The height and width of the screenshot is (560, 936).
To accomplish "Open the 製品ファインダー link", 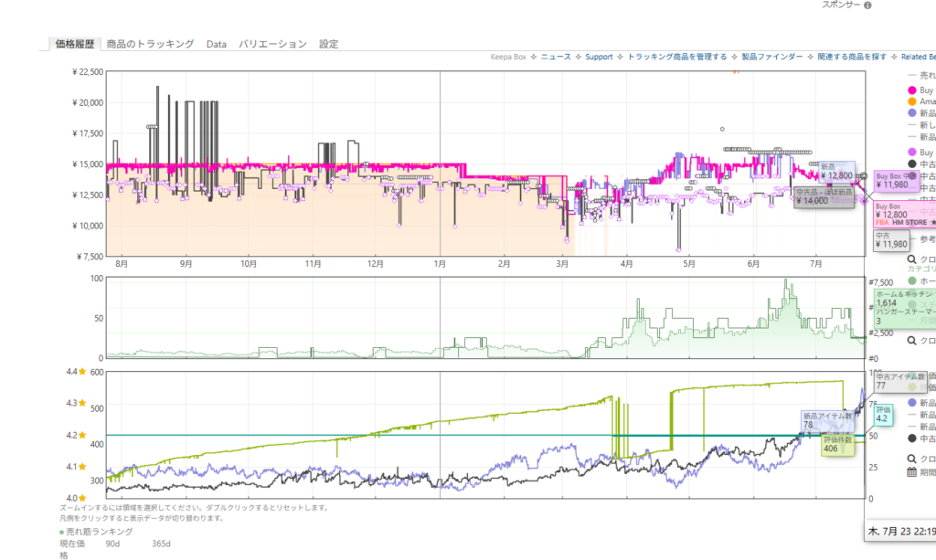I will pos(771,57).
